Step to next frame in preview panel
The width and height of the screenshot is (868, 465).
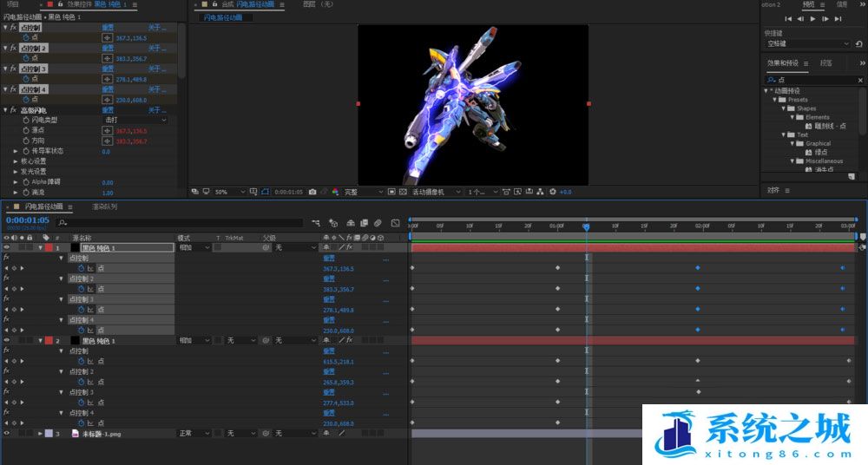(825, 19)
